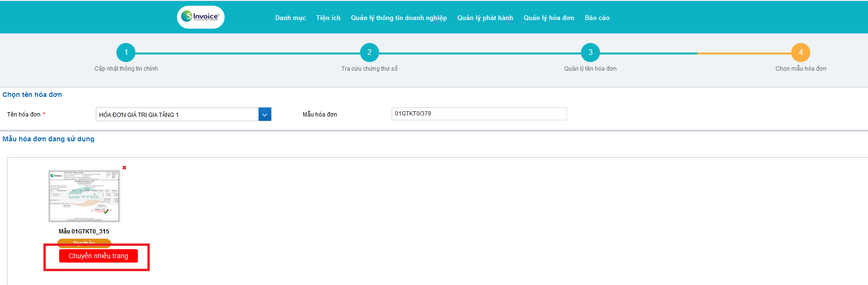Jump to step 3 circle icon
868x285 pixels.
click(x=590, y=53)
